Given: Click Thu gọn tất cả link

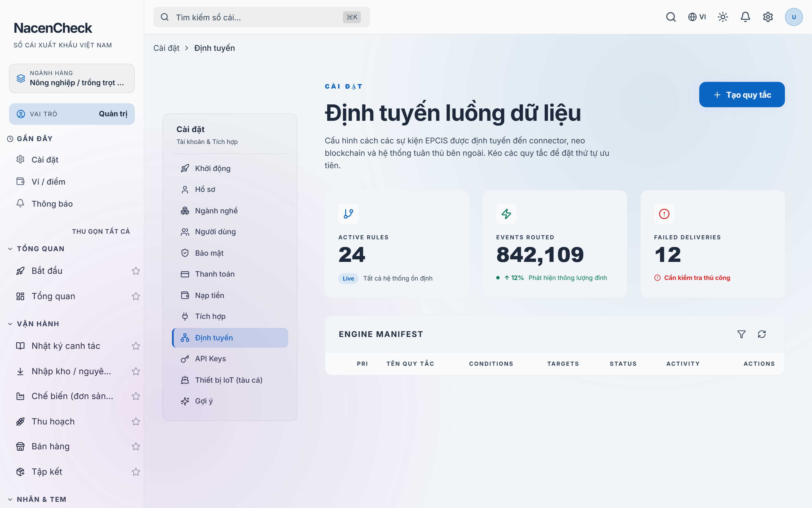Looking at the screenshot, I should coord(101,231).
